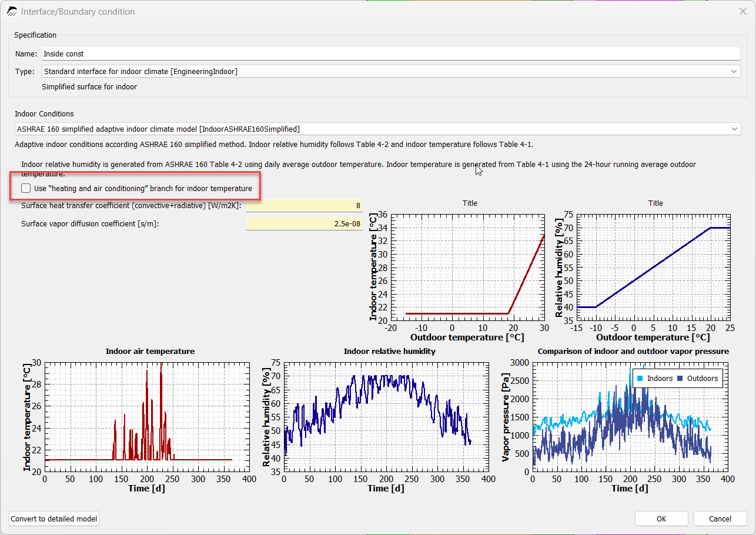Image resolution: width=756 pixels, height=535 pixels.
Task: Expand the Indoor Conditions model dropdown
Action: (x=377, y=129)
